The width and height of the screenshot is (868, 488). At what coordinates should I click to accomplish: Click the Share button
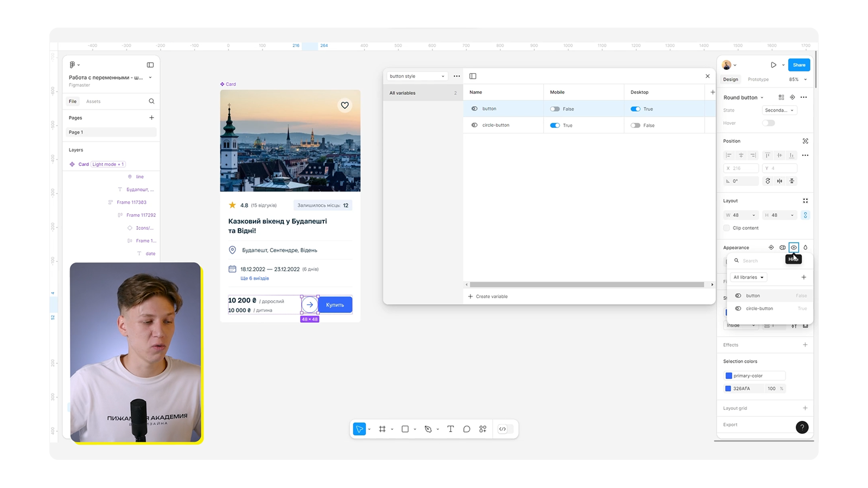[799, 65]
